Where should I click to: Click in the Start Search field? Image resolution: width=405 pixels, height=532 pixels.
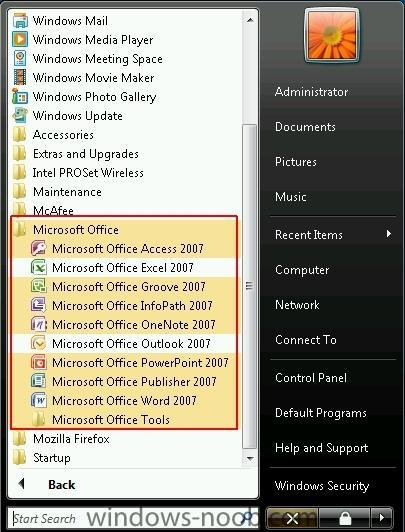pyautogui.click(x=132, y=518)
